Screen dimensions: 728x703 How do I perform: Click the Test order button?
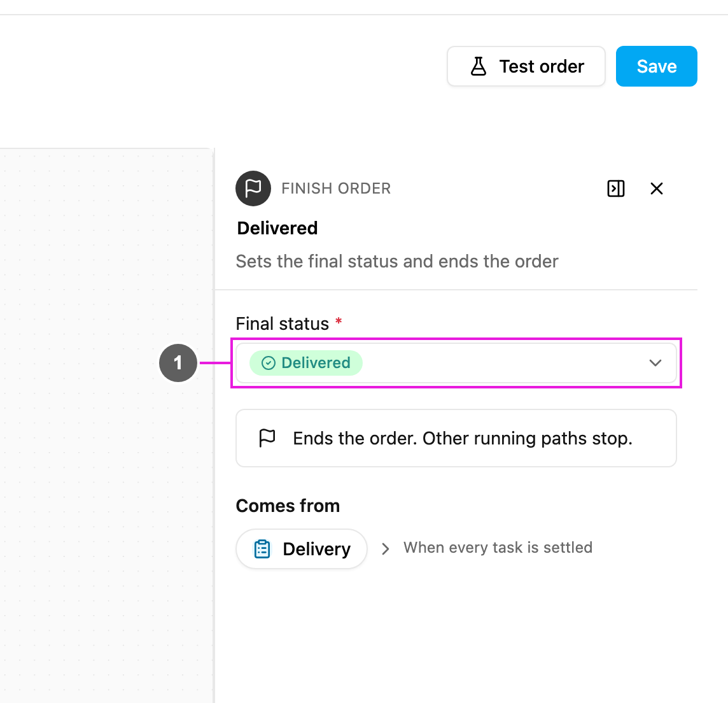click(526, 66)
